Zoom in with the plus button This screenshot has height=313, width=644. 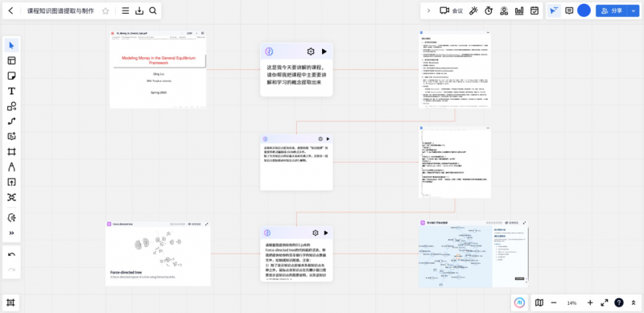click(x=590, y=303)
